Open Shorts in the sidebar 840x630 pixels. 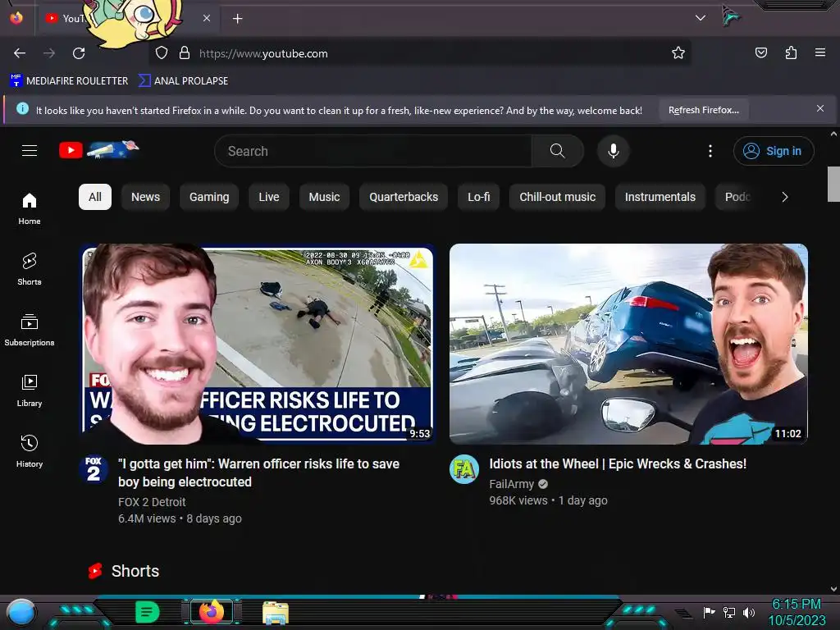30,269
